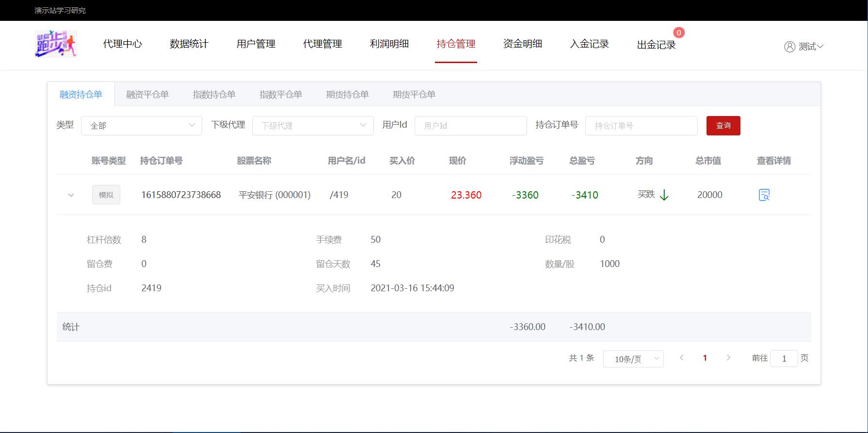This screenshot has width=868, height=433.
Task: Open 利润明细 in the navigation
Action: 389,44
